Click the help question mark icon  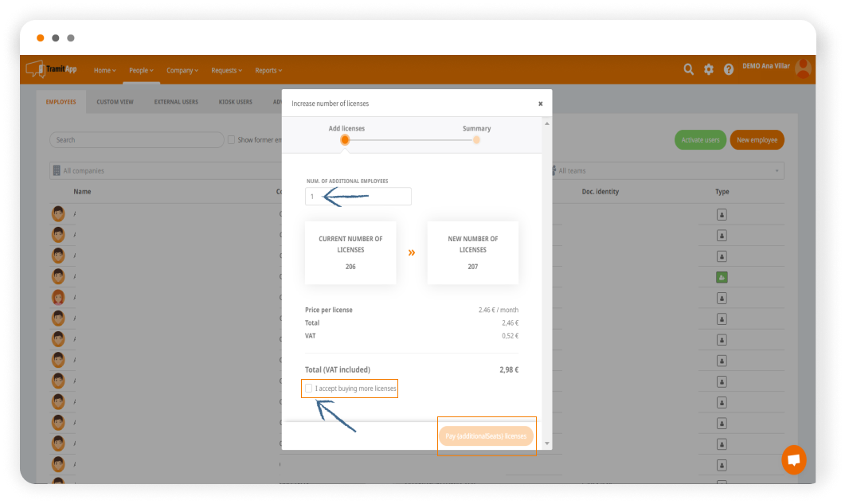click(729, 69)
